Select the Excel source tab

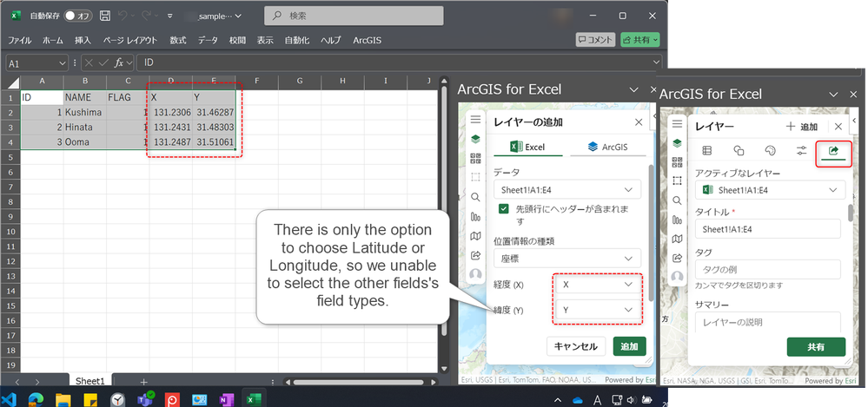tap(527, 148)
